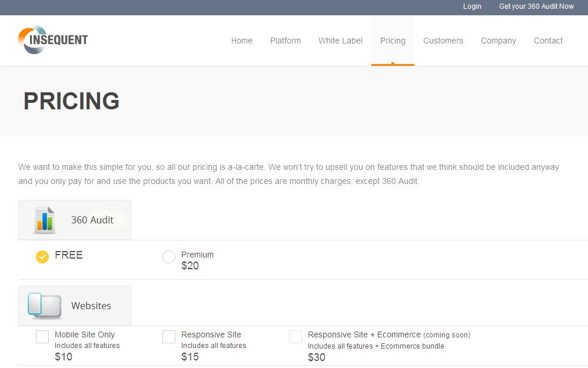Click the PRICING page heading

point(71,101)
